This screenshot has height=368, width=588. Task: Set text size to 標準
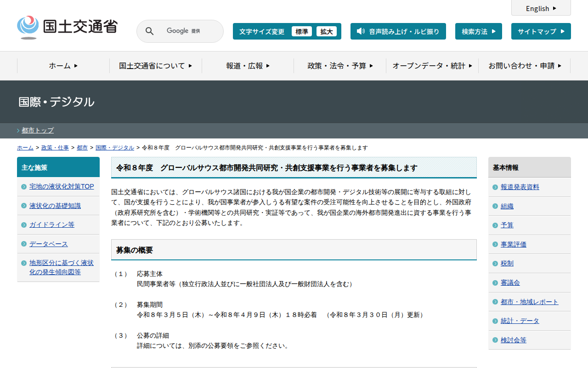click(301, 31)
